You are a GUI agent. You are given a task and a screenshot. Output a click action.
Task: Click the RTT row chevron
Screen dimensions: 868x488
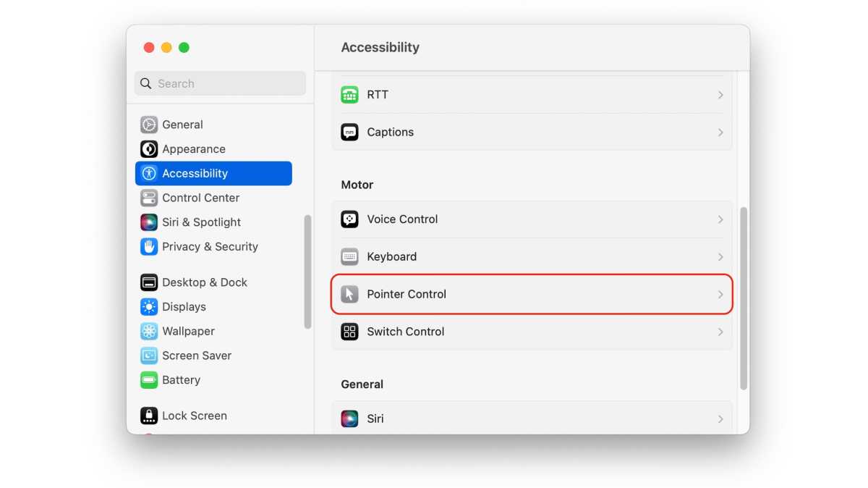720,95
